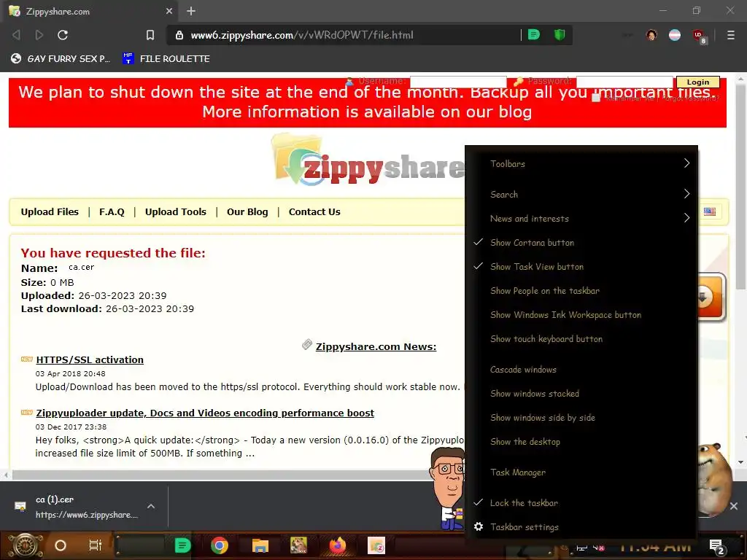This screenshot has height=560, width=747.
Task: Switch language via US flag icon
Action: coord(710,212)
